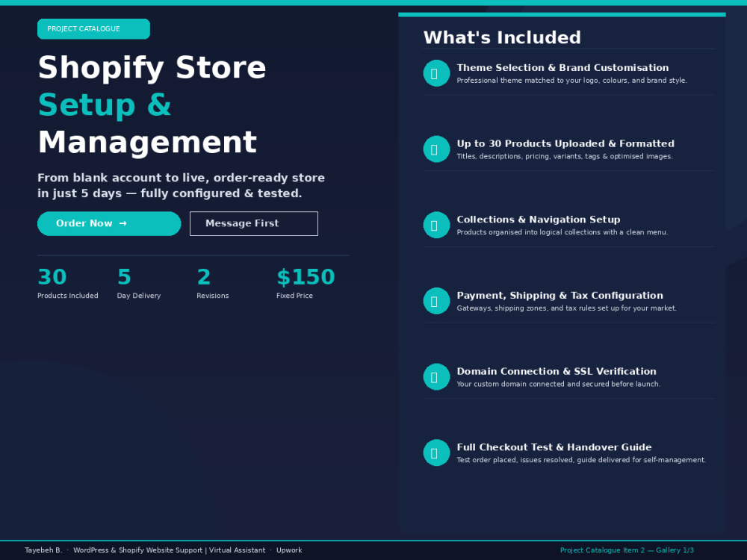This screenshot has width=747, height=560.
Task: Click the Full Checkout Test & Handover icon
Action: pyautogui.click(x=436, y=452)
